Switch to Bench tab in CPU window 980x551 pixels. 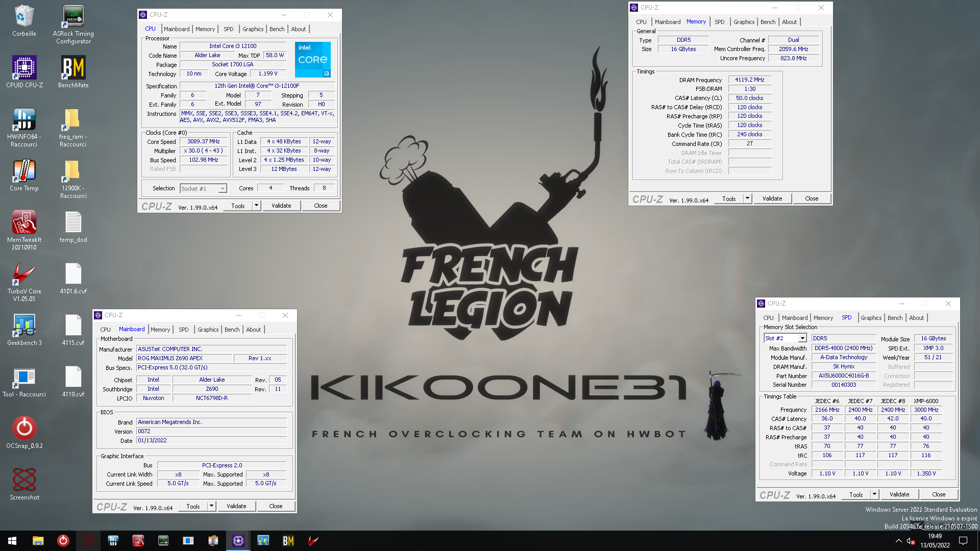[277, 29]
